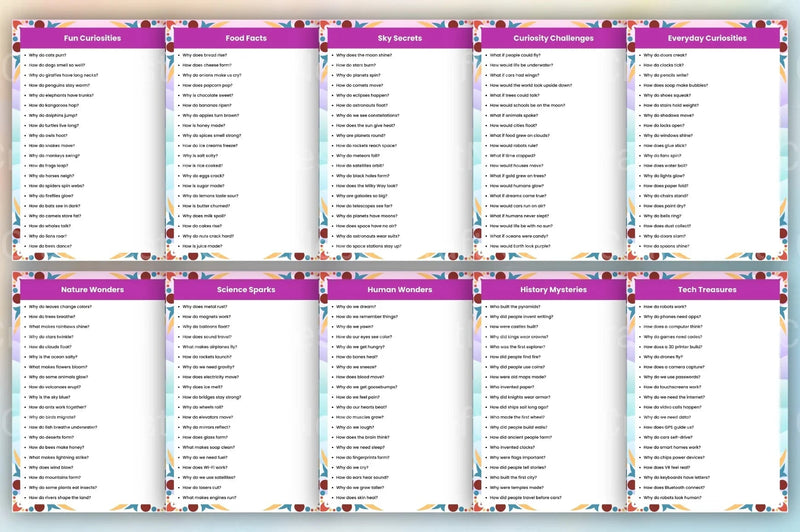Select the Human Wonders header banner

399,290
